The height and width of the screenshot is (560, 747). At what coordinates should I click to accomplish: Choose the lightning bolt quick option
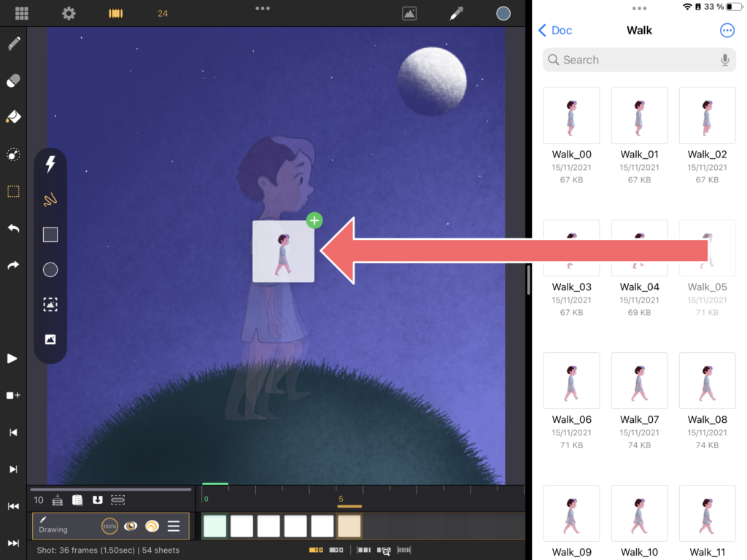(x=50, y=164)
